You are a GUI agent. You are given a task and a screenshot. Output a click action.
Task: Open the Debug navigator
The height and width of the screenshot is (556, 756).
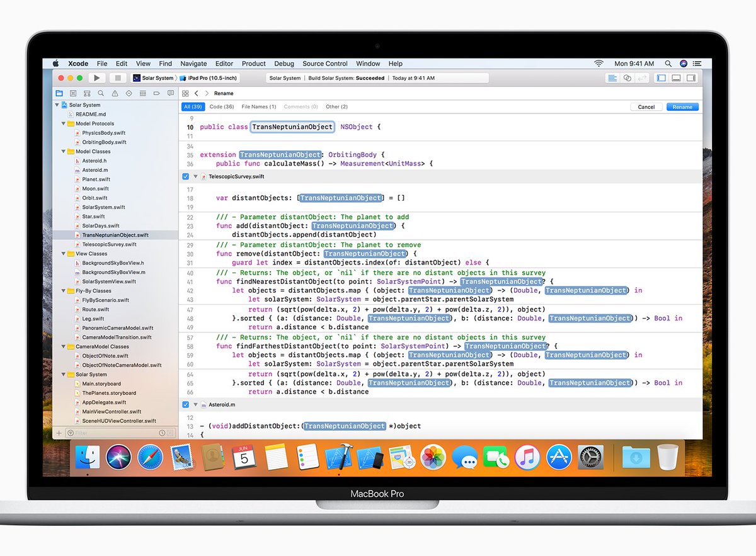tap(142, 93)
